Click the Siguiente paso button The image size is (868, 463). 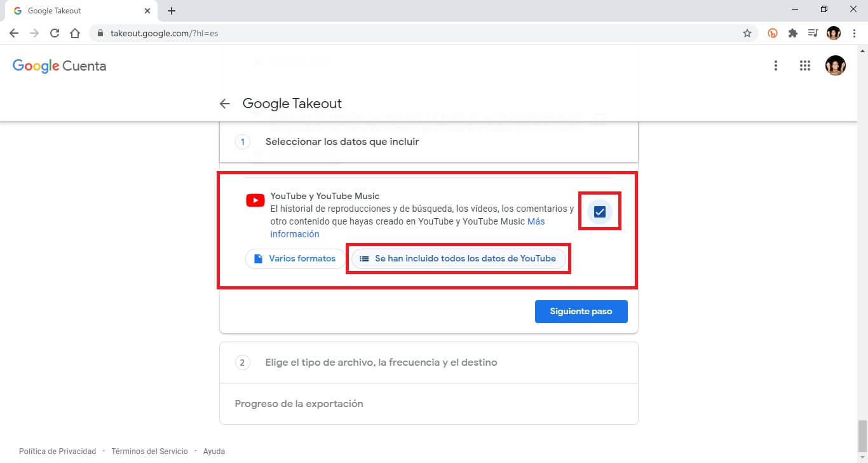point(581,312)
